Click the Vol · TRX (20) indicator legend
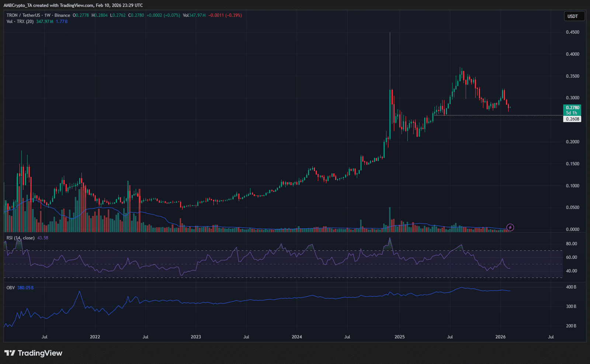Screen dimensions: 590x364 (x=20, y=21)
